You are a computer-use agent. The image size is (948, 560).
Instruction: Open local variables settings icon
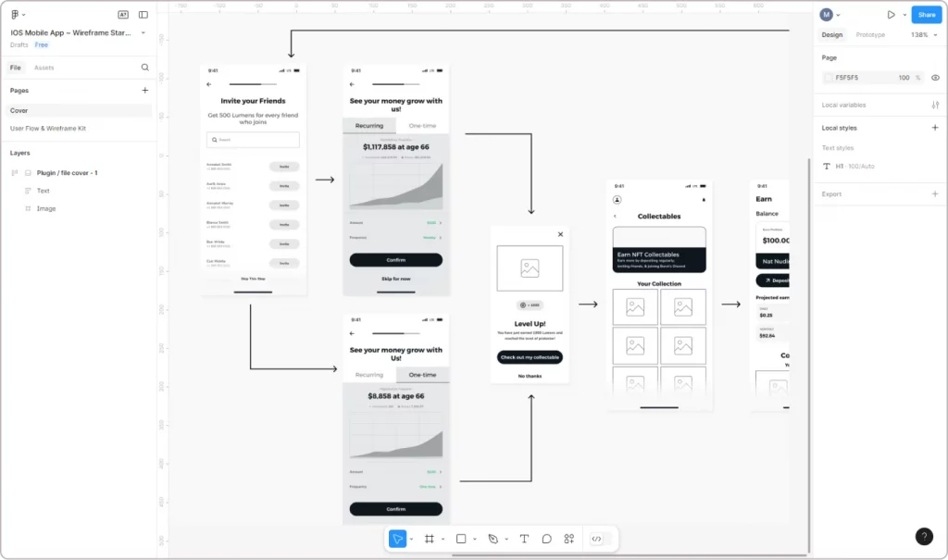pyautogui.click(x=935, y=106)
